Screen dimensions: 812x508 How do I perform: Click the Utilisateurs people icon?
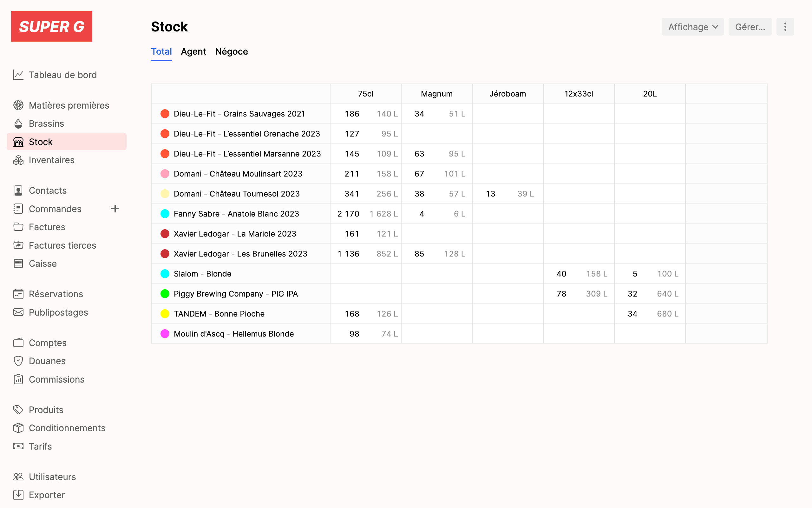[x=18, y=477]
